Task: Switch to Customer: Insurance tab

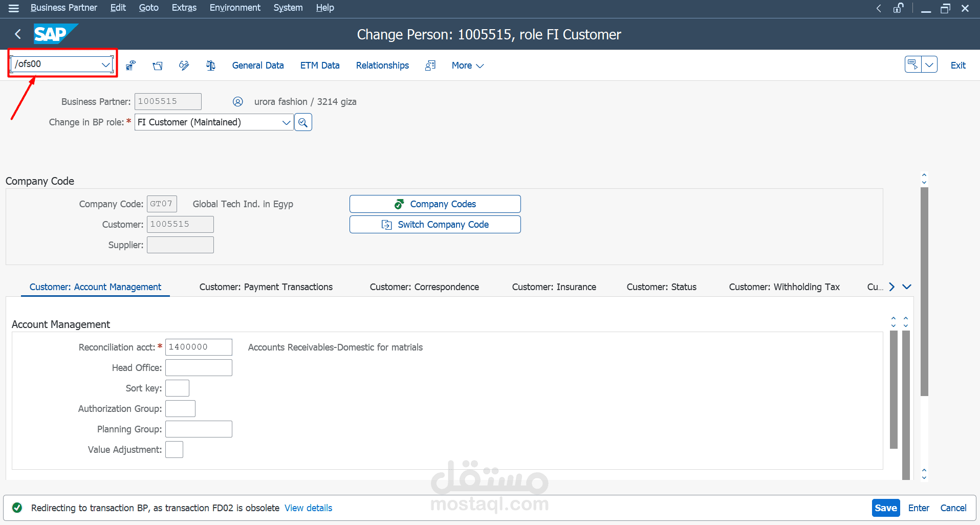Action: tap(554, 287)
